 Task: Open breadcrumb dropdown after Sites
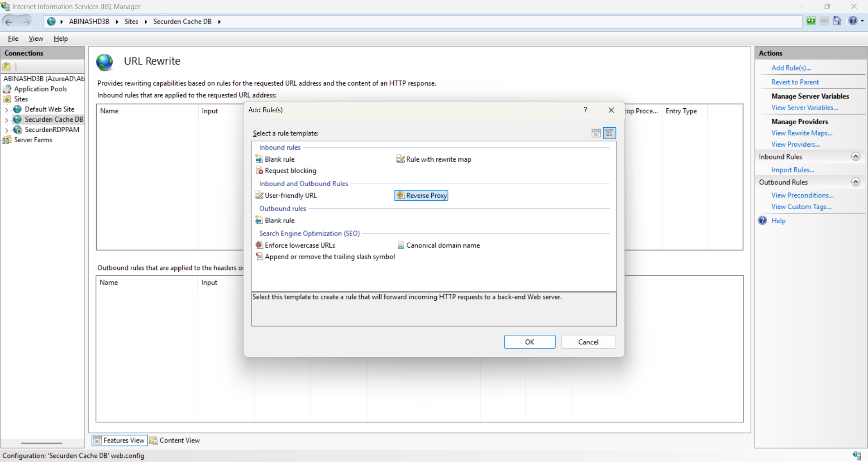[x=146, y=22]
